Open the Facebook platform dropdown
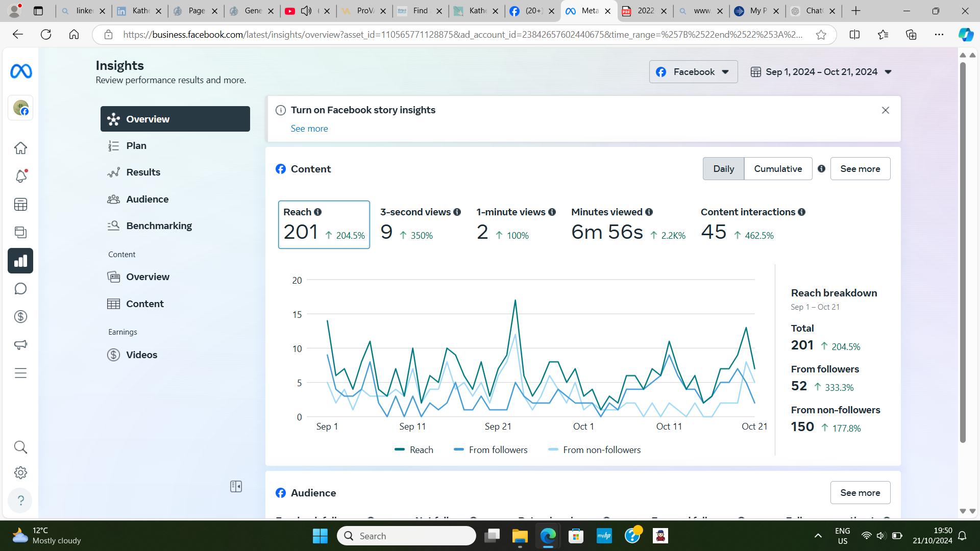The image size is (980, 551). coord(693,72)
